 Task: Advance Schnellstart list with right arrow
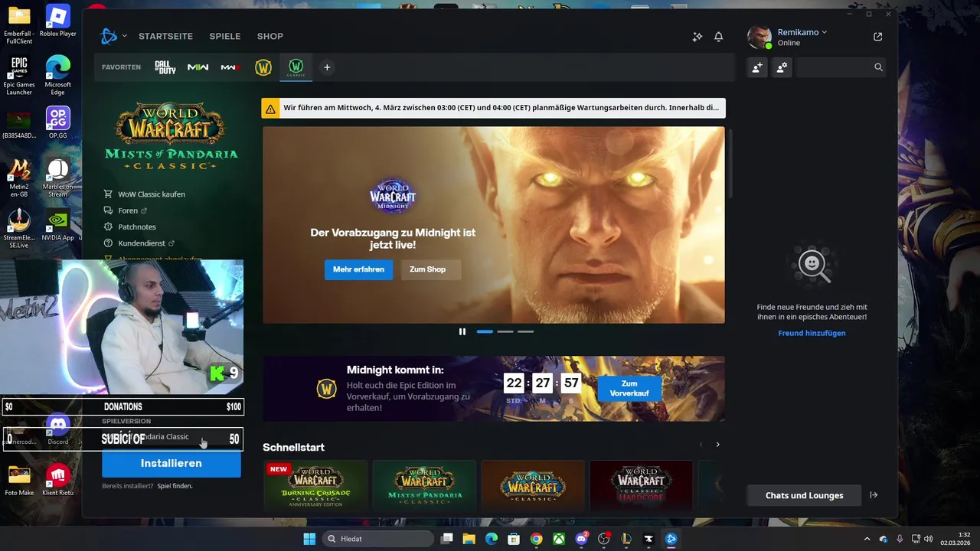717,445
